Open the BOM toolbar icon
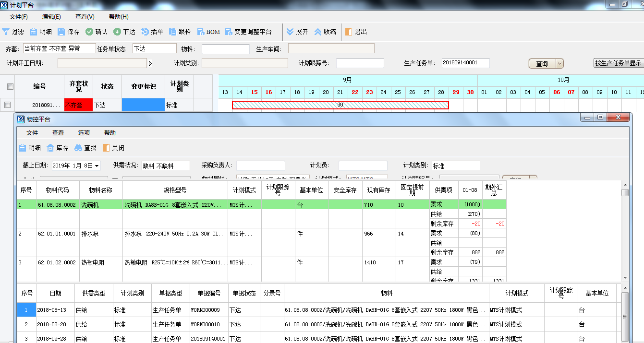This screenshot has width=644, height=343. [201, 32]
